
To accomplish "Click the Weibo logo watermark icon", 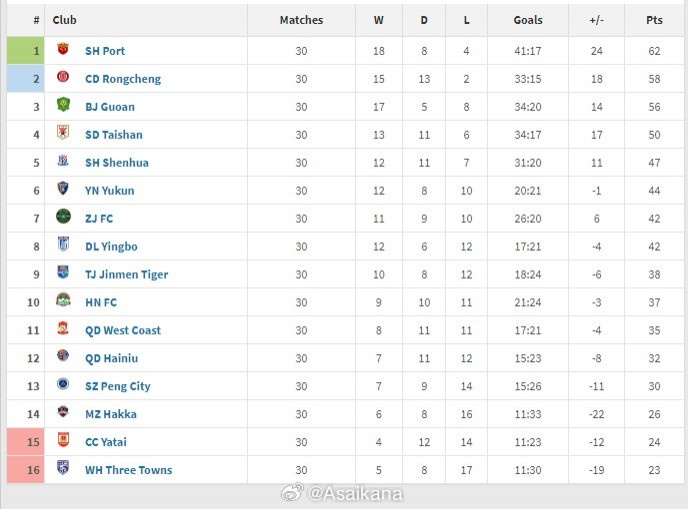I will pos(291,493).
